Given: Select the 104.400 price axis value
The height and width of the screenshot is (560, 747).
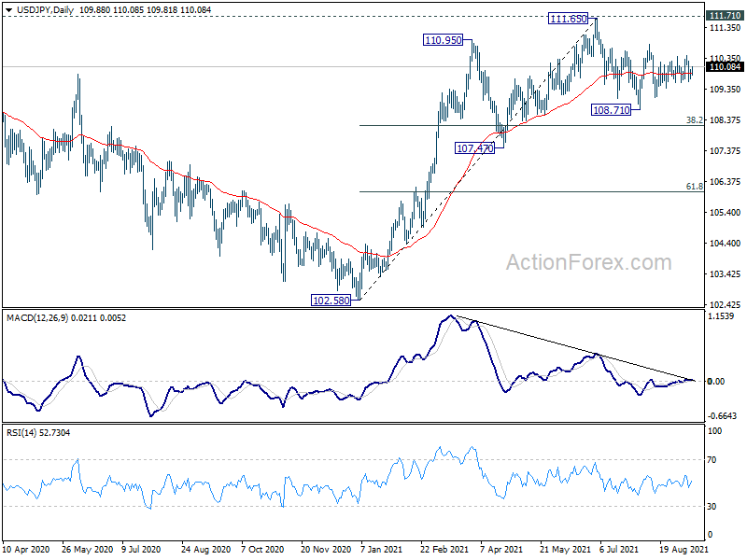Looking at the screenshot, I should [725, 244].
